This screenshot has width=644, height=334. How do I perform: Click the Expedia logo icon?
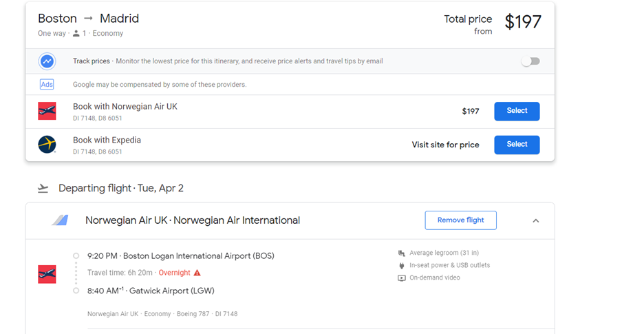[x=47, y=145]
